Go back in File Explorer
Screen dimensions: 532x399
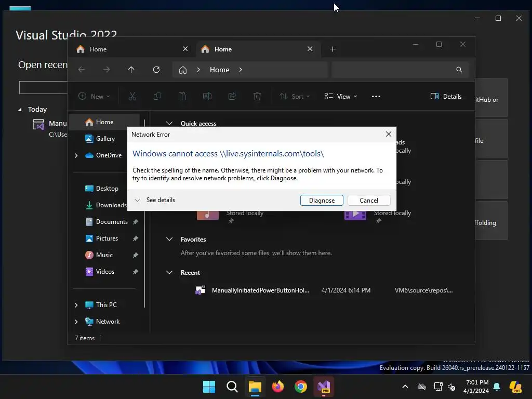pyautogui.click(x=82, y=70)
